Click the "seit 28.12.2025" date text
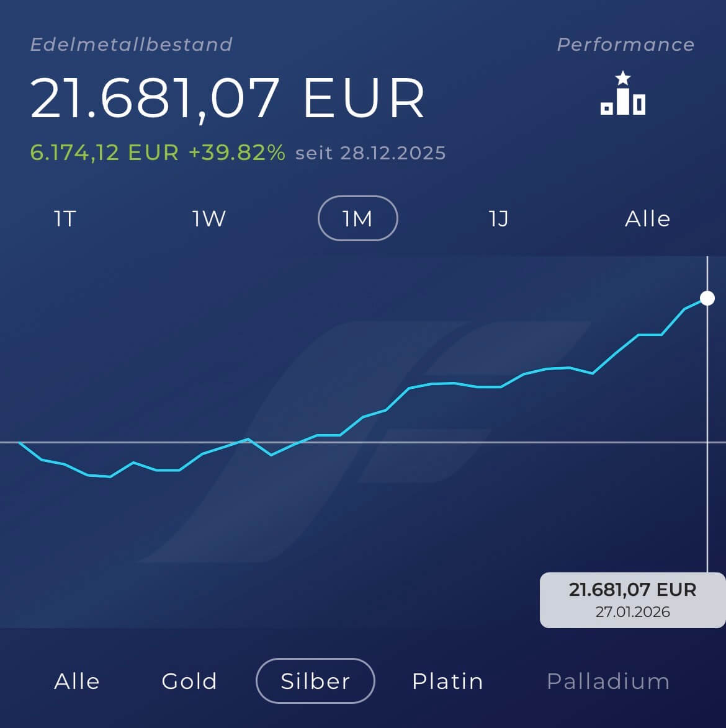Screen dimensions: 726x728 [x=370, y=153]
